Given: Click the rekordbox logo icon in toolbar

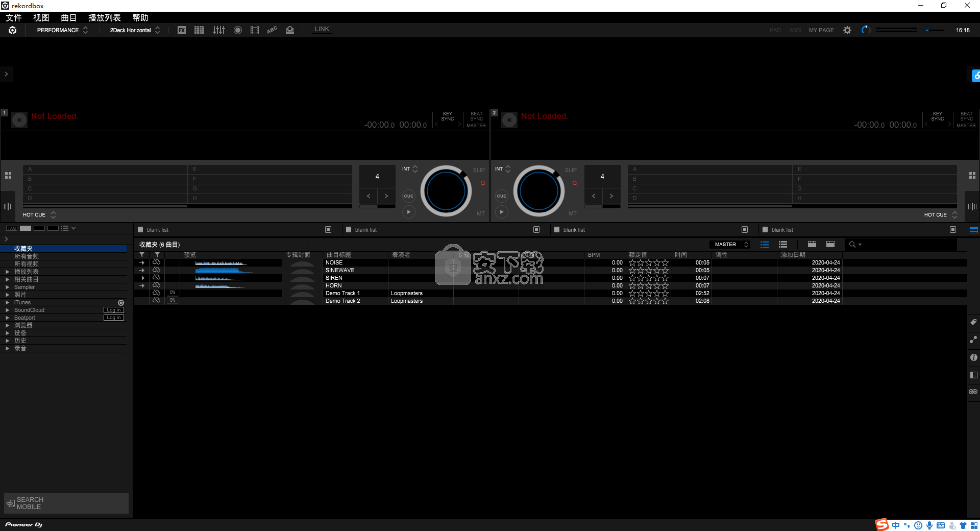Looking at the screenshot, I should 13,30.
